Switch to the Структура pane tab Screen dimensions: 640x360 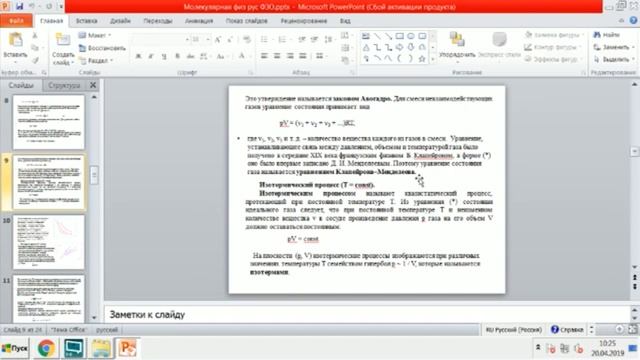click(64, 85)
